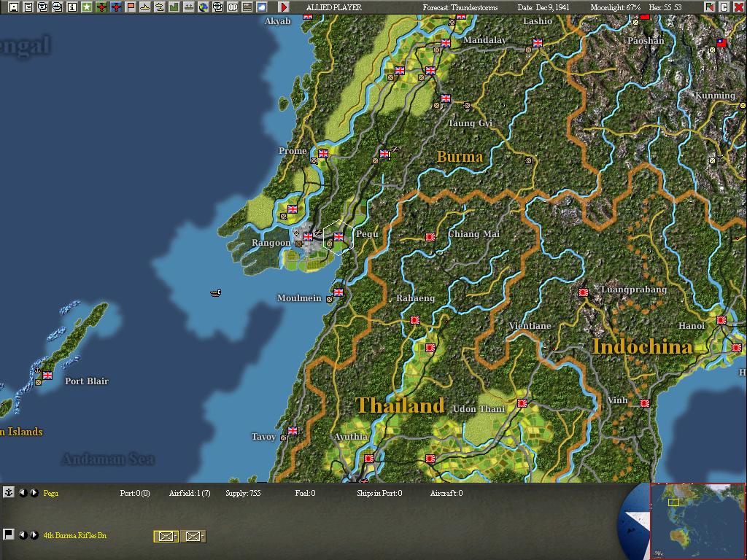
Task: Open the information 'i' toolbar icon
Action: pyautogui.click(x=72, y=7)
